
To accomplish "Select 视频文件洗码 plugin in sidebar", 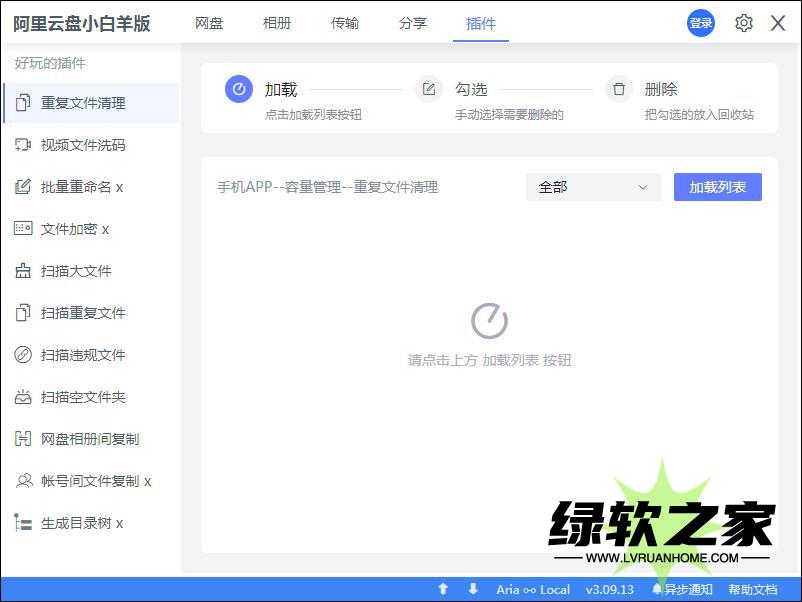I will (x=83, y=145).
